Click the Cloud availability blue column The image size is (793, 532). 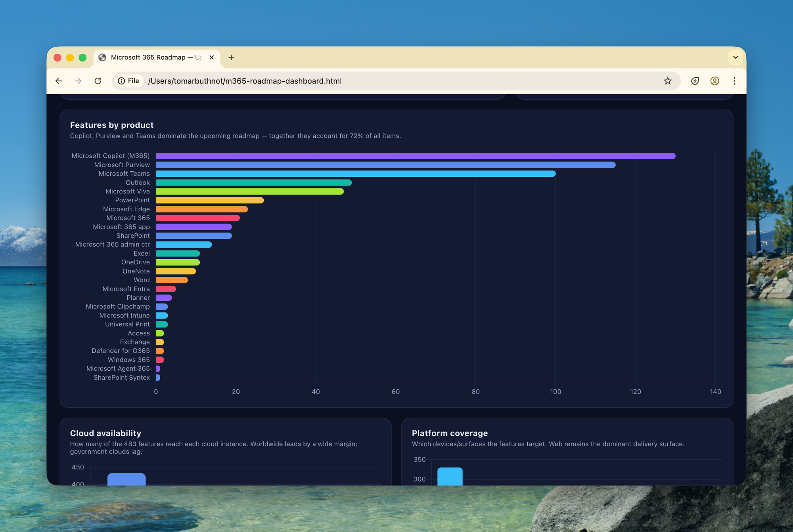coord(126,479)
